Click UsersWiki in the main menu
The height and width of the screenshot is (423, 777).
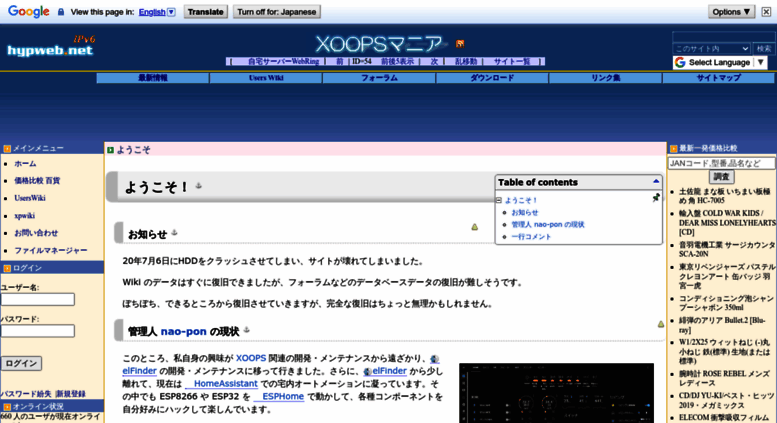tap(30, 198)
